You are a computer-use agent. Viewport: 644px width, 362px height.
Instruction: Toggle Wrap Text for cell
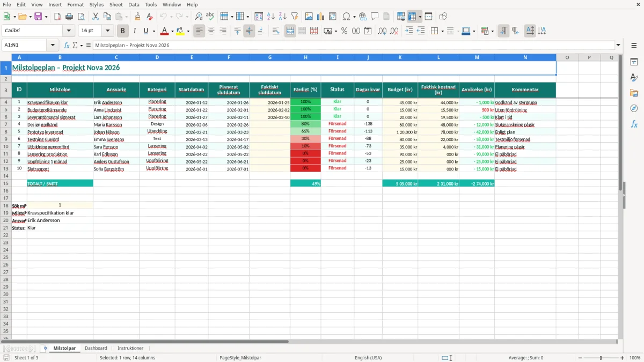276,31
